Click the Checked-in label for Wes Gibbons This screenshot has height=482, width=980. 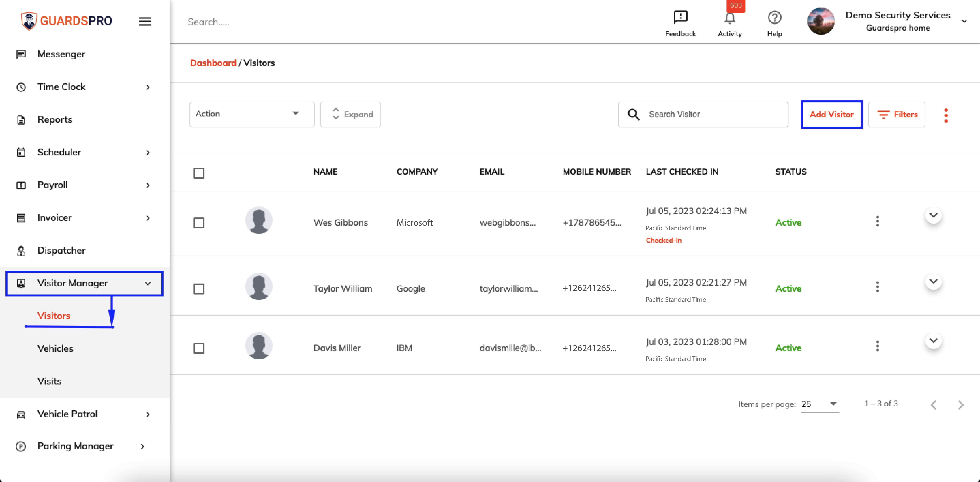[x=664, y=241]
